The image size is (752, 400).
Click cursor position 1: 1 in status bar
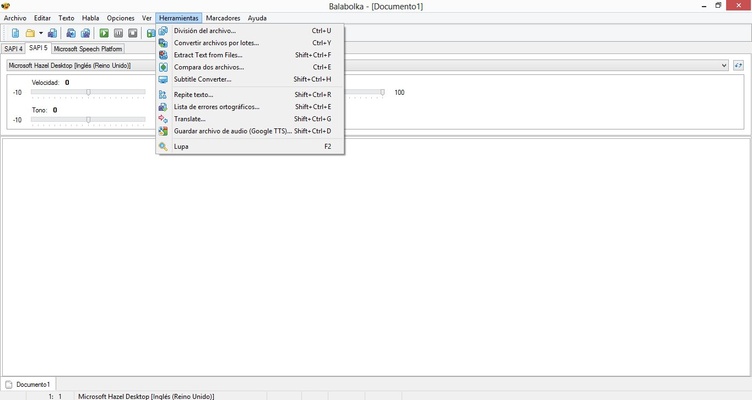pos(55,396)
